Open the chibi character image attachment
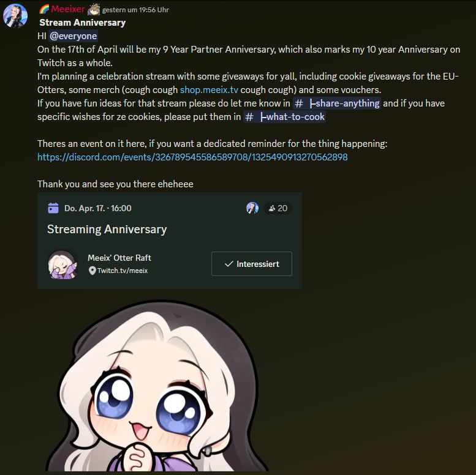Image resolution: width=476 pixels, height=475 pixels. tap(157, 386)
